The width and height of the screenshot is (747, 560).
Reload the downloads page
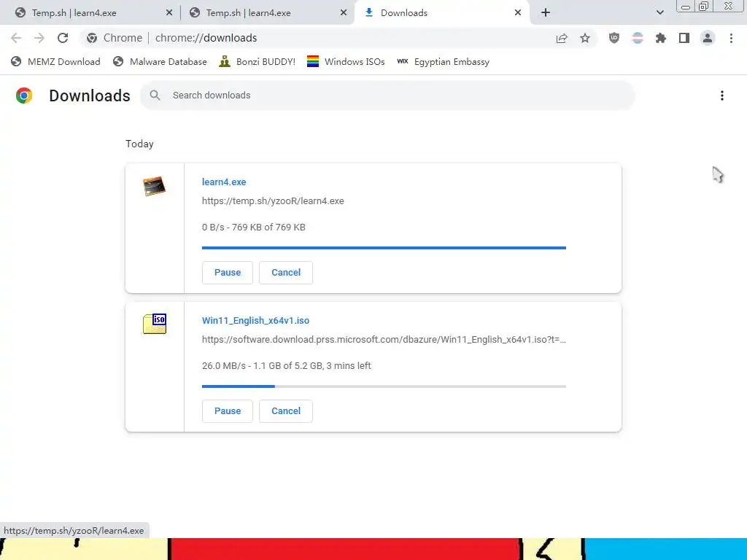[63, 38]
